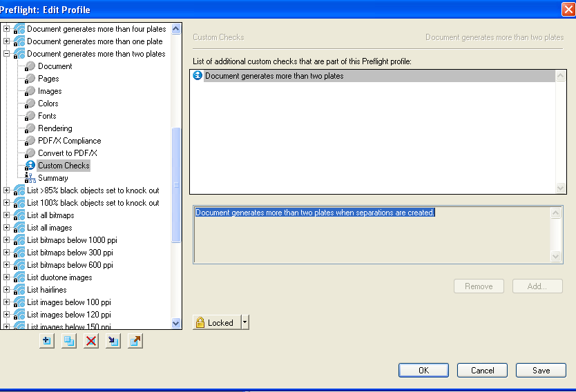This screenshot has height=392, width=576.
Task: Click the Save button
Action: 541,371
